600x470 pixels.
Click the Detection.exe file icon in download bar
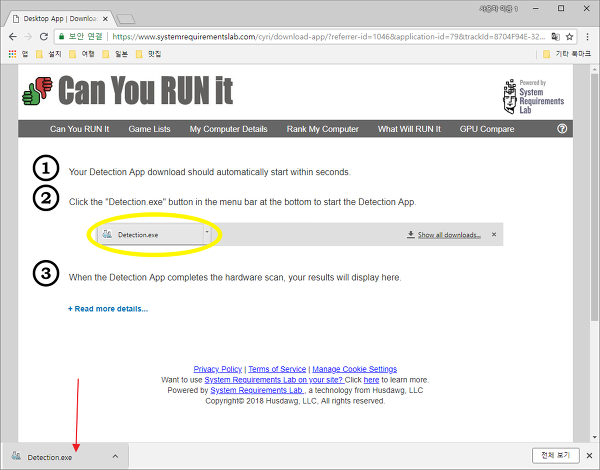[16, 456]
